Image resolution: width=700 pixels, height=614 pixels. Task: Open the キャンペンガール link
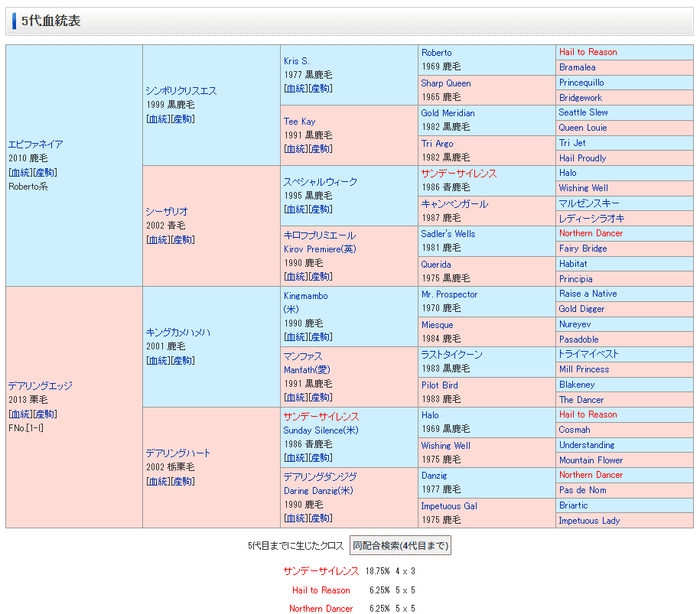[x=454, y=204]
